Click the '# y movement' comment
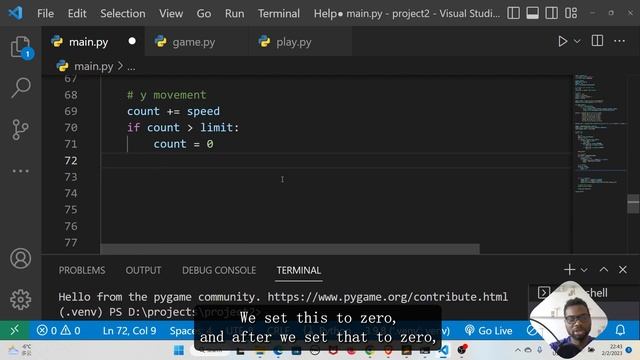Screen dimensions: 640x360 tap(167, 95)
